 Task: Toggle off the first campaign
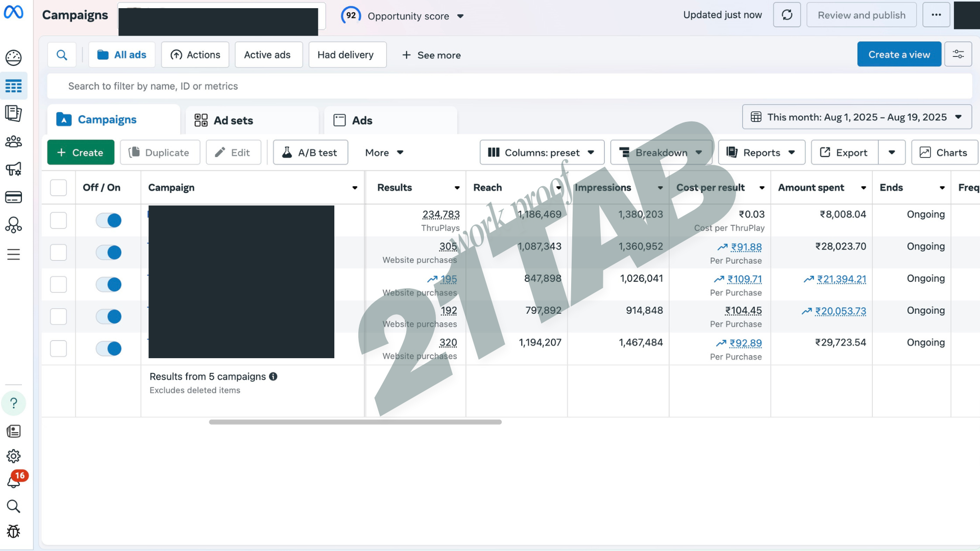pyautogui.click(x=108, y=220)
